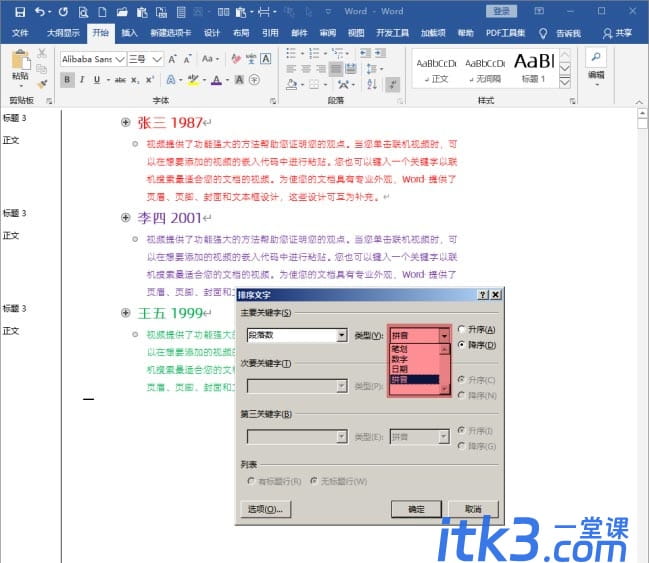This screenshot has height=563, width=649.
Task: Click the large Paste clipboard icon
Action: 20,60
